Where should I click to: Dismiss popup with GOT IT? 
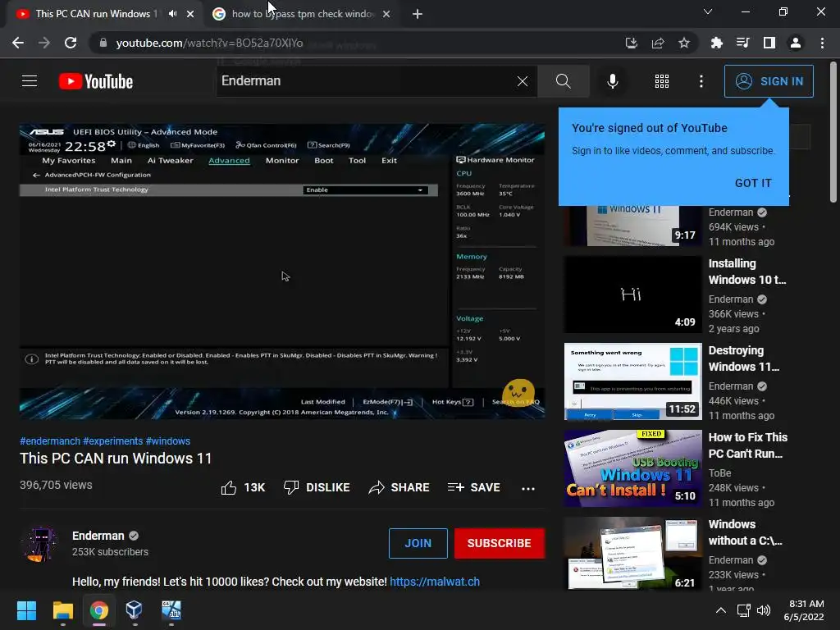tap(753, 183)
